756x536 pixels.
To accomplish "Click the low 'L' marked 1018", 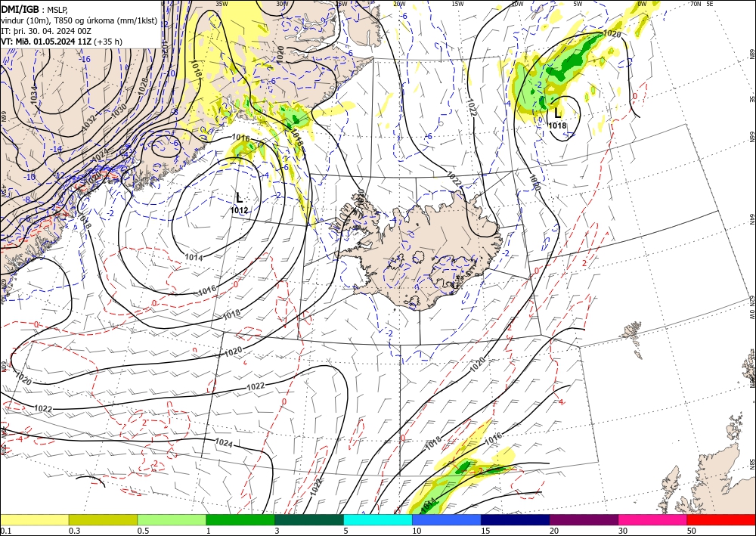I will 557,113.
